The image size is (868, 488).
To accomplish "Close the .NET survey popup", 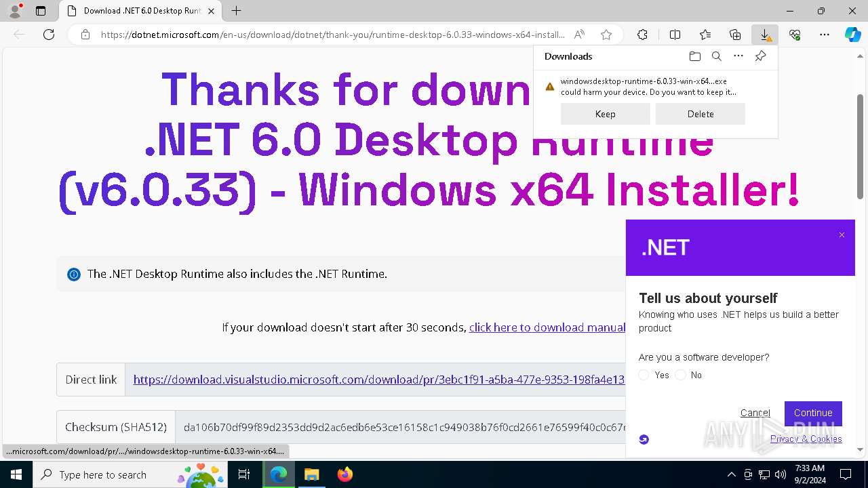I will point(842,235).
